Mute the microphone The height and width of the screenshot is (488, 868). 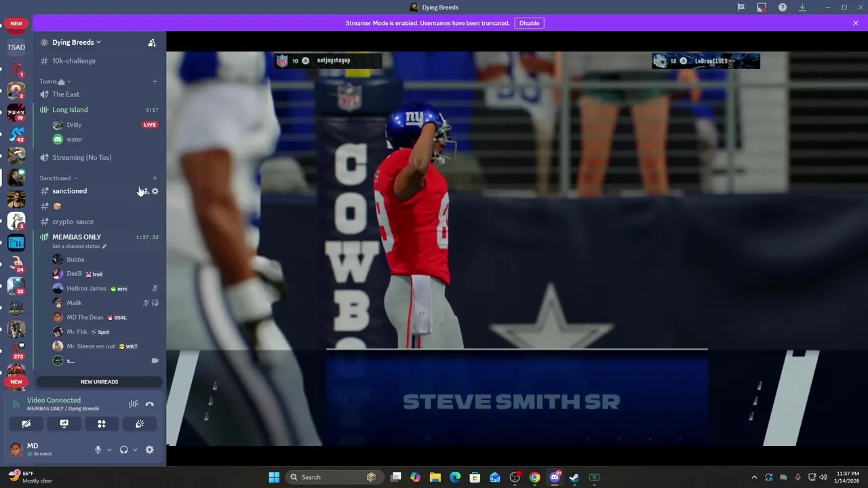point(98,449)
